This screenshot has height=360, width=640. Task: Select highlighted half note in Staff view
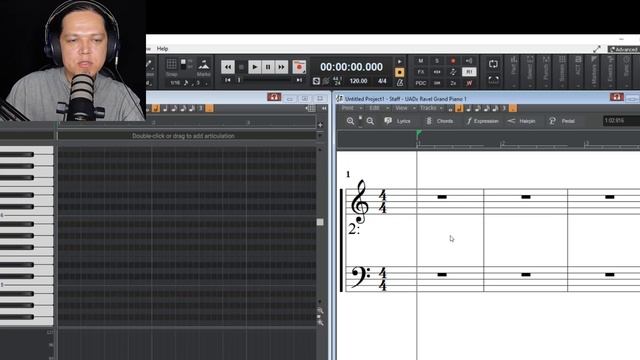pyautogui.click(x=459, y=108)
